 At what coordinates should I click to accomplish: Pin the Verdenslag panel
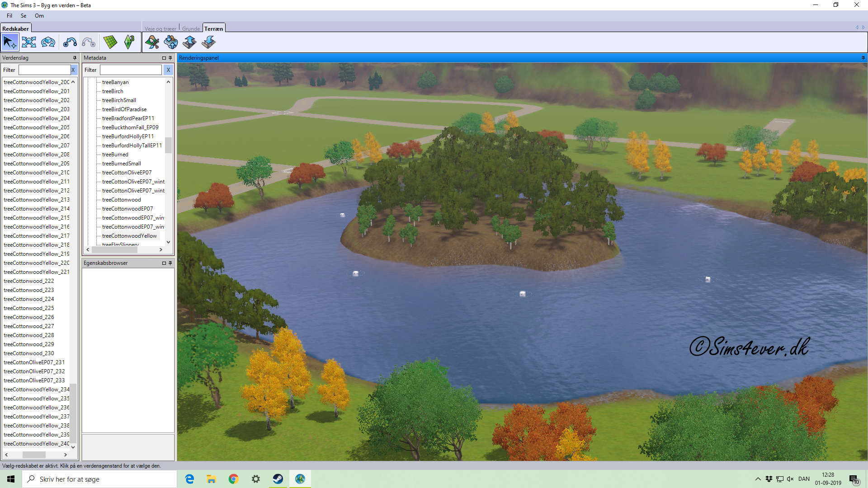(x=75, y=58)
